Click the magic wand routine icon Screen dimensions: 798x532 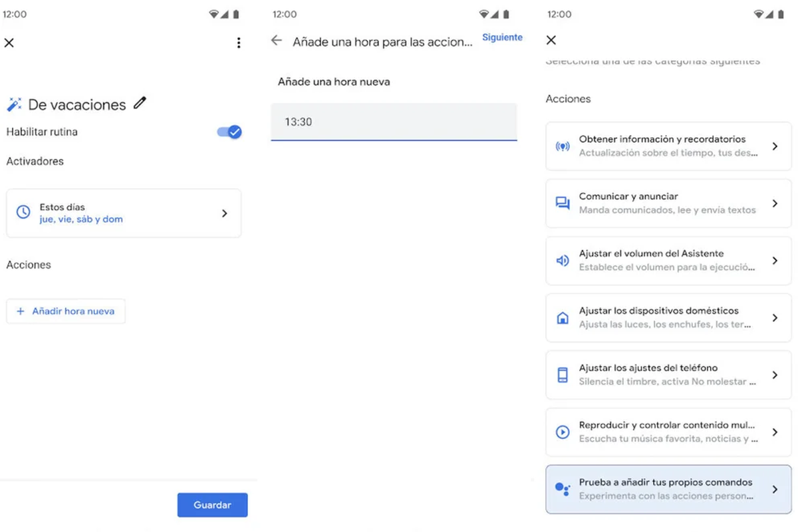coord(14,104)
